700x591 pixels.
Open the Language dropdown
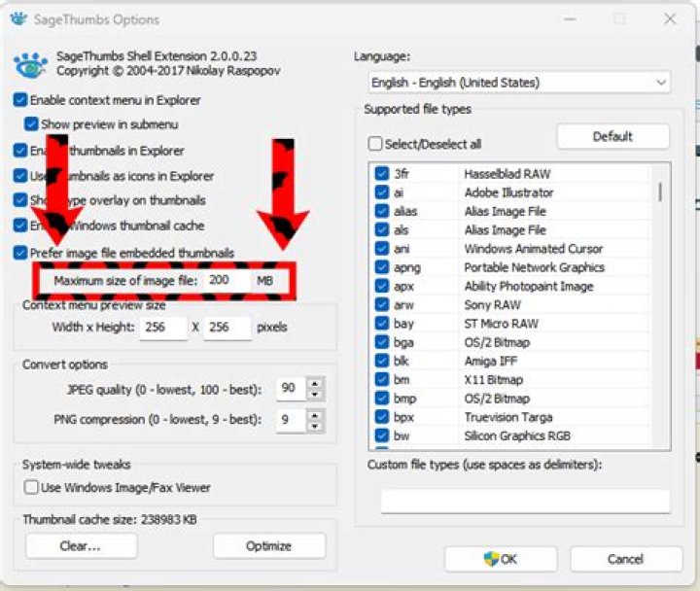coord(519,83)
